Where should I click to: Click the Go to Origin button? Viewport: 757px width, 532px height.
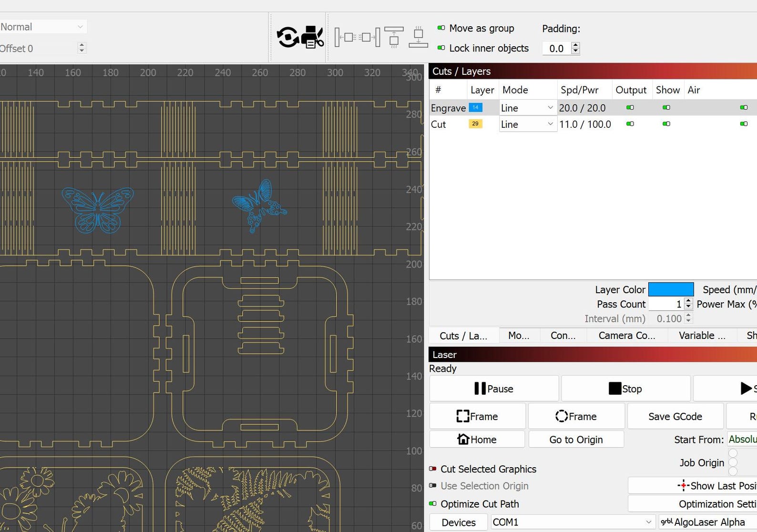(x=576, y=440)
